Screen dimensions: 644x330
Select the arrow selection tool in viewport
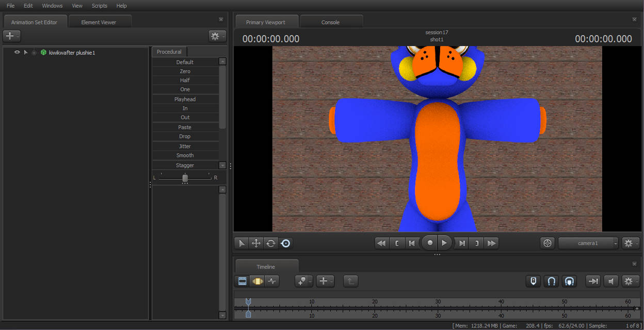point(242,243)
